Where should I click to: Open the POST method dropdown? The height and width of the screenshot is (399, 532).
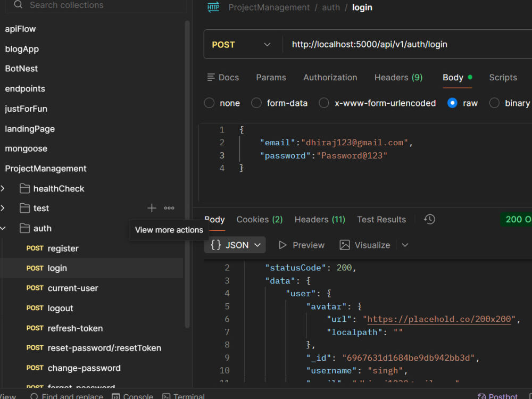pyautogui.click(x=241, y=45)
